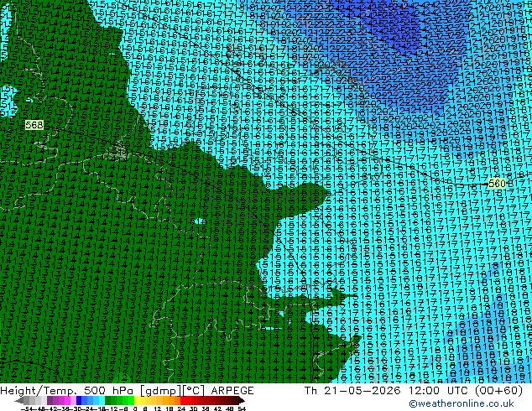This screenshot has width=532, height=411.
Task: Open the weatheronline.co.uk copyright link
Action: point(461,403)
